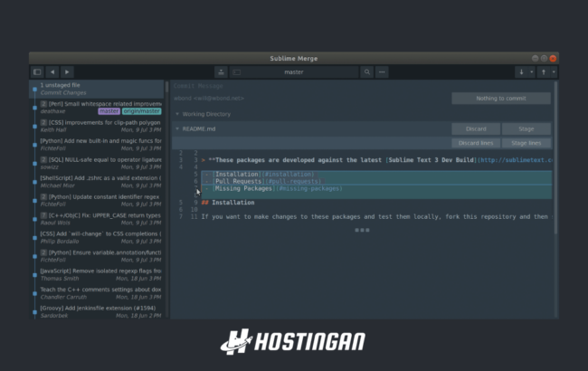Screen dimensions: 588x371
Task: Minimize the Sublime Merge window
Action: pos(536,58)
